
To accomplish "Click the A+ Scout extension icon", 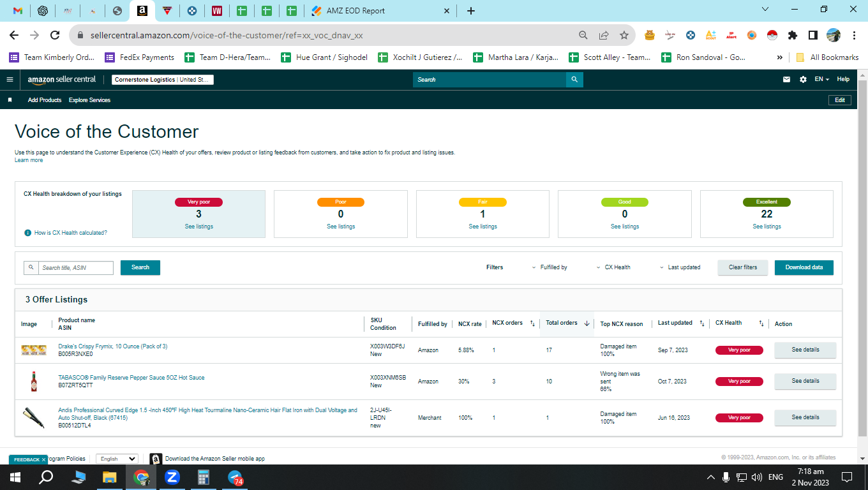I will click(710, 35).
